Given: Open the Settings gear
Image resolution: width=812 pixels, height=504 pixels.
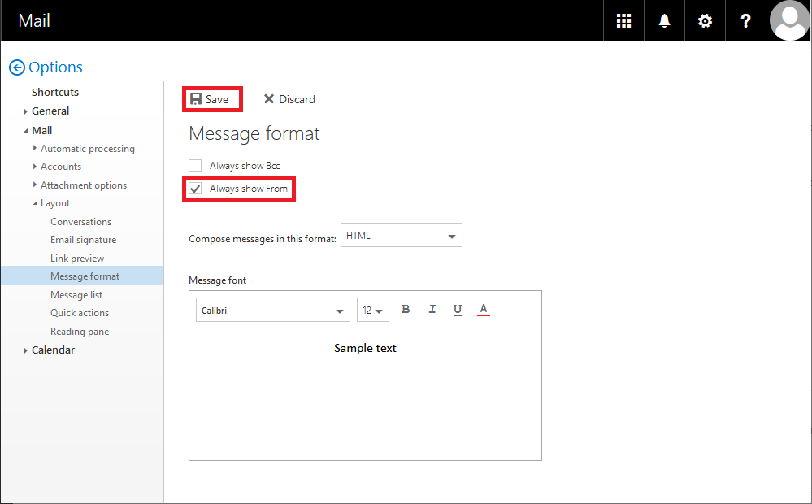Looking at the screenshot, I should point(704,20).
